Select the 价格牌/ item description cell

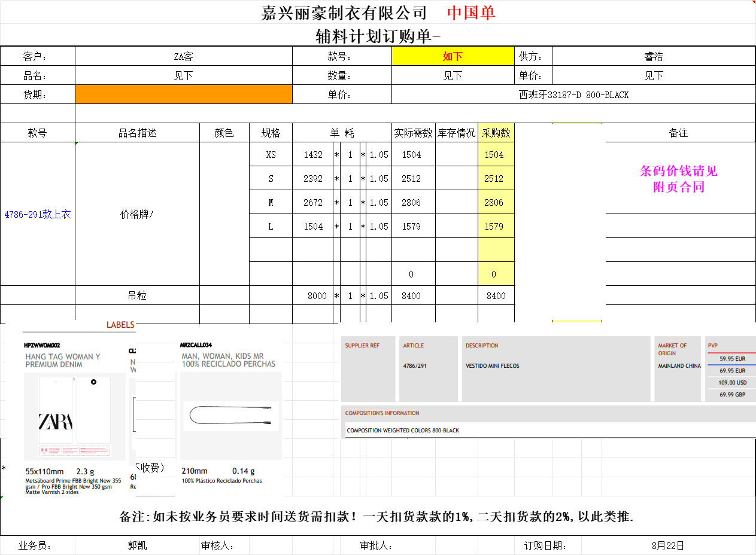click(x=136, y=214)
